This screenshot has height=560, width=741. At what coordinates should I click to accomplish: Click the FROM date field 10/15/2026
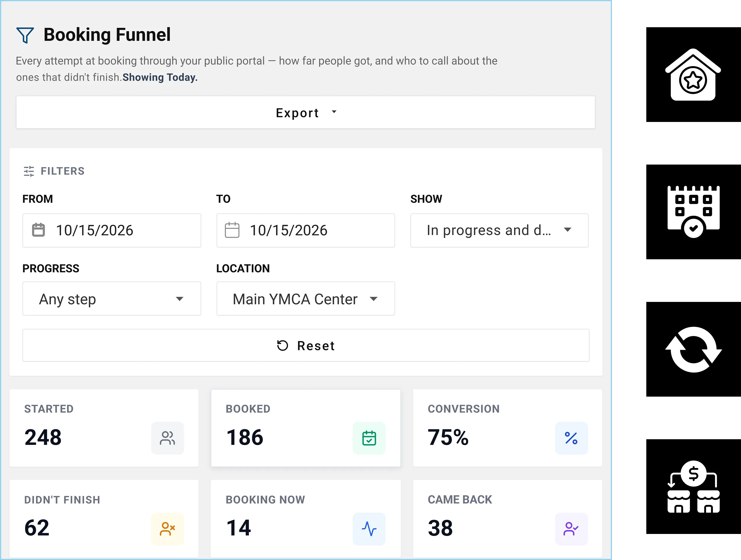point(112,231)
